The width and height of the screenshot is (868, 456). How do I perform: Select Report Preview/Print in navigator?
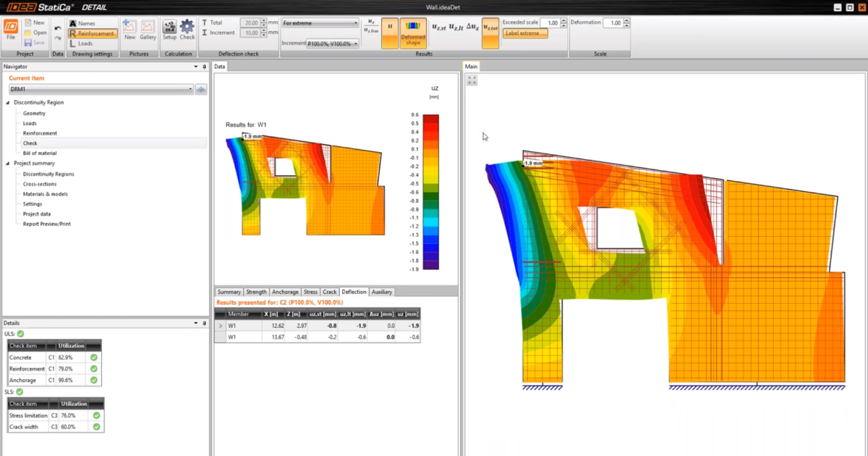46,224
